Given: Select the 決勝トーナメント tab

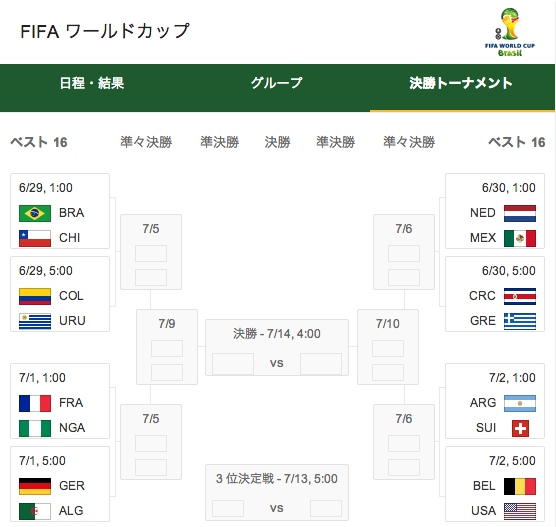Looking at the screenshot, I should click(461, 83).
